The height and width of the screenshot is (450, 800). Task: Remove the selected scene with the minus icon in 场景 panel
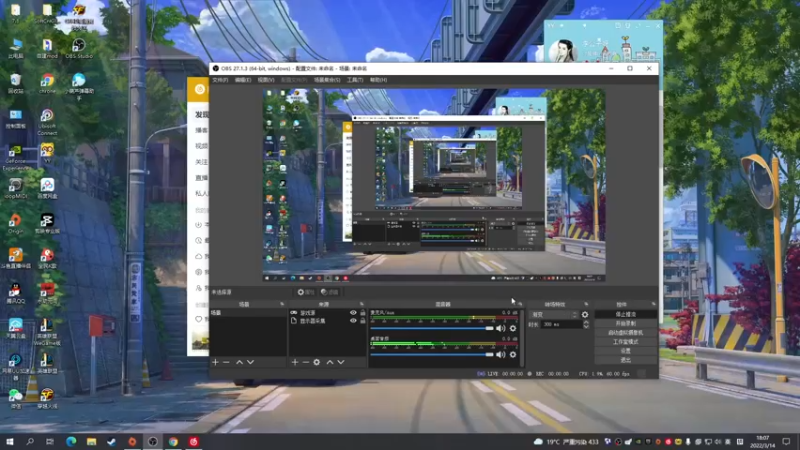click(227, 362)
